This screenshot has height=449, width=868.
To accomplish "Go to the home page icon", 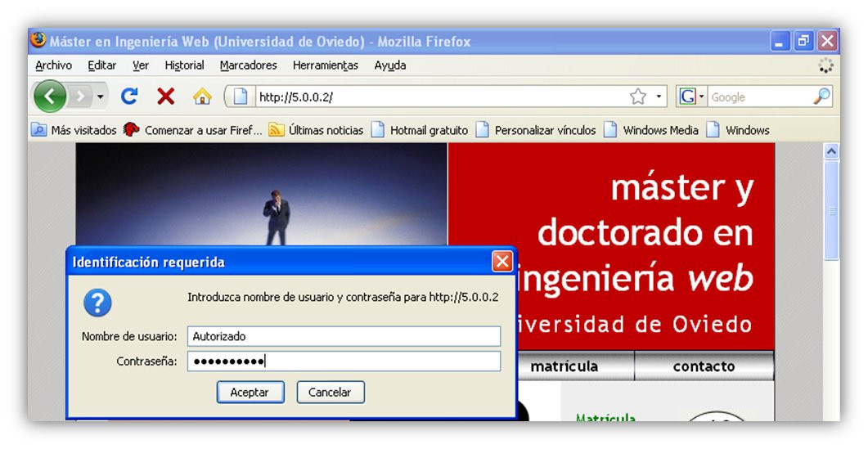I will click(203, 97).
